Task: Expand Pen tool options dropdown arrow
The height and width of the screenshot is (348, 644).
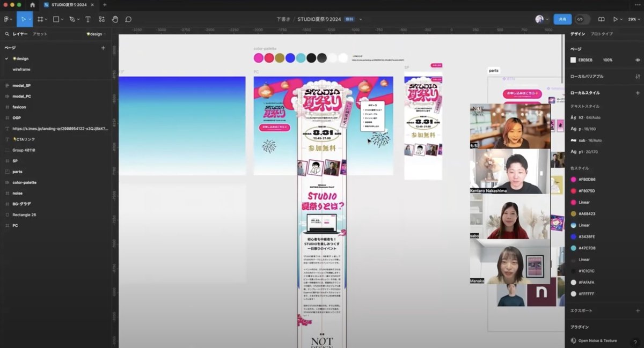Action: tap(78, 19)
